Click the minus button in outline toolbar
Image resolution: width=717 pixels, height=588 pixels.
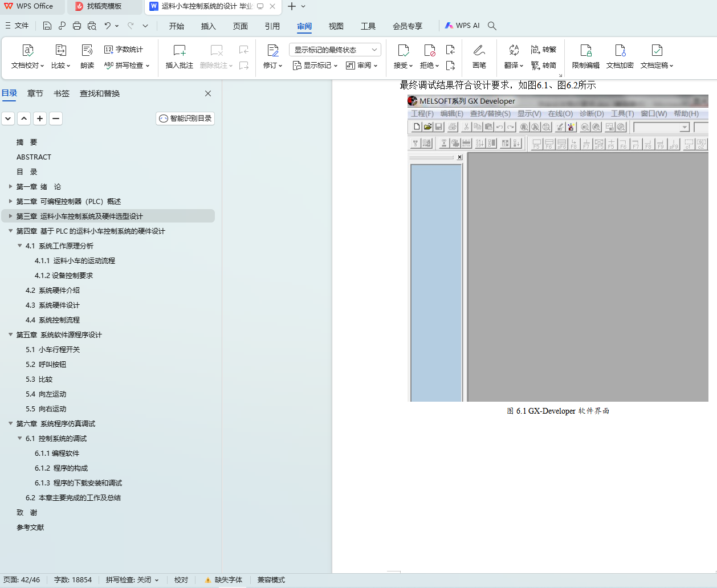point(56,119)
